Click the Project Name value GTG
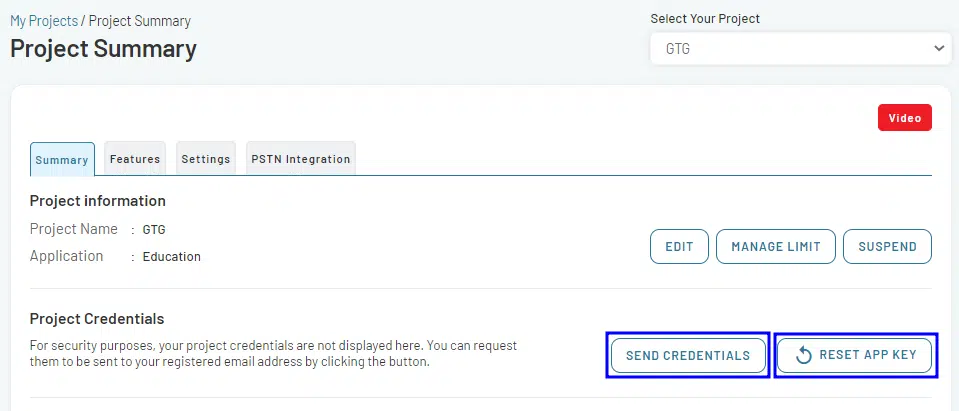The height and width of the screenshot is (411, 959). pos(154,230)
